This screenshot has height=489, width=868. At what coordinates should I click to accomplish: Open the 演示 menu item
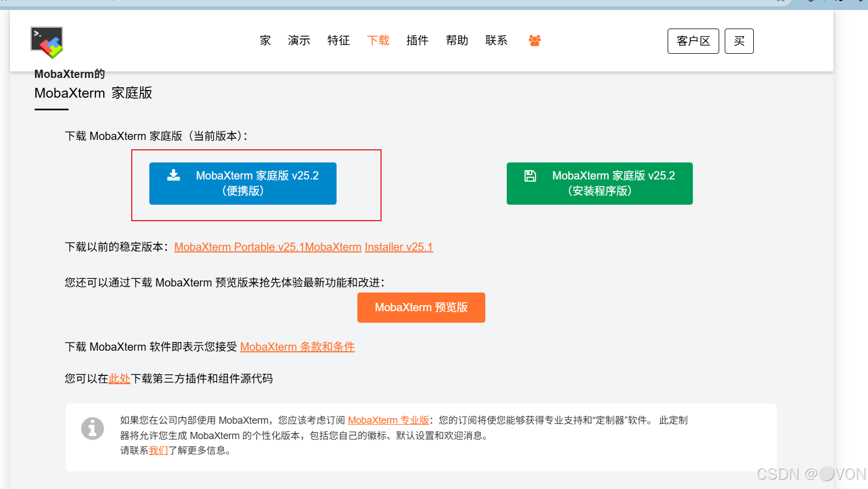299,41
